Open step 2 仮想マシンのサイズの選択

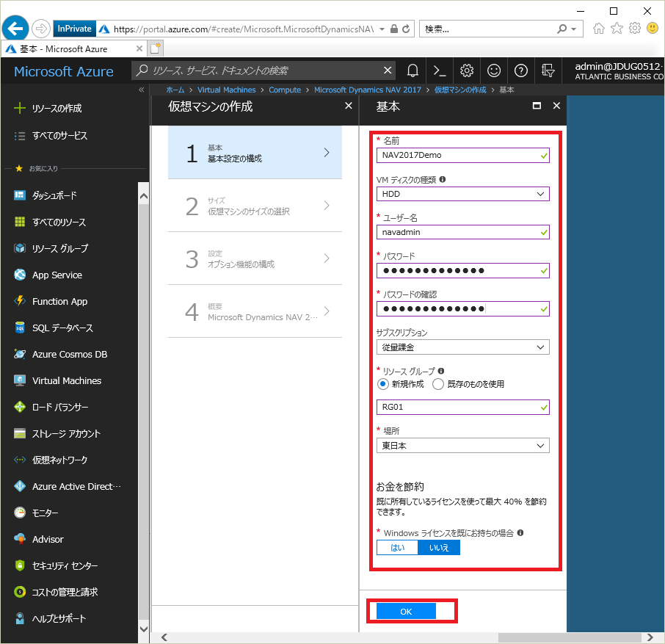pyautogui.click(x=255, y=206)
